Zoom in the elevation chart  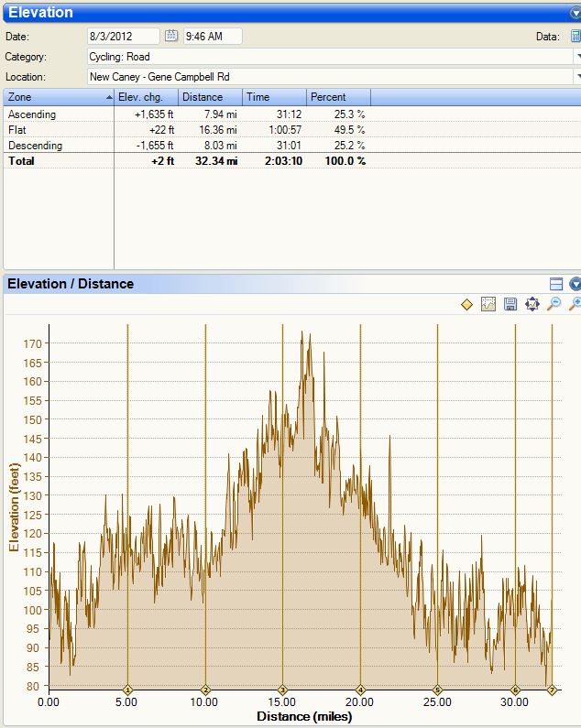[575, 304]
